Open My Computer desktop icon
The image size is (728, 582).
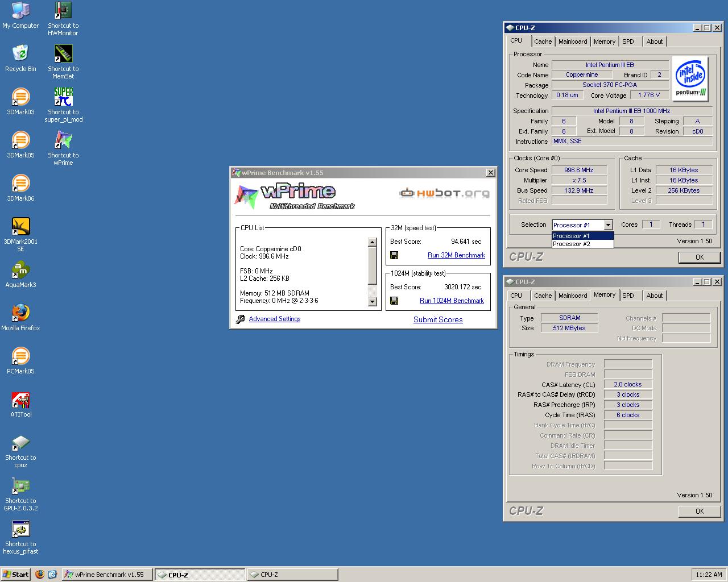(20, 15)
